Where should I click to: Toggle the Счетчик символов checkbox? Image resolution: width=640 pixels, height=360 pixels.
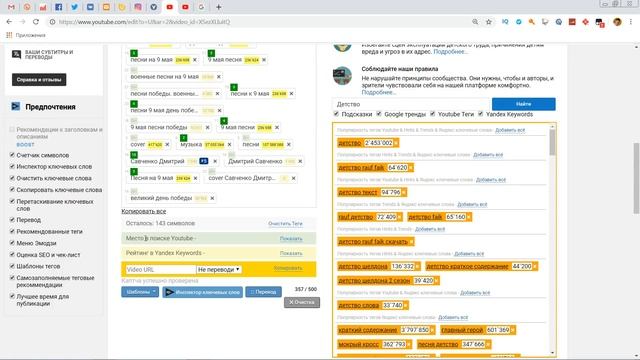pyautogui.click(x=12, y=155)
